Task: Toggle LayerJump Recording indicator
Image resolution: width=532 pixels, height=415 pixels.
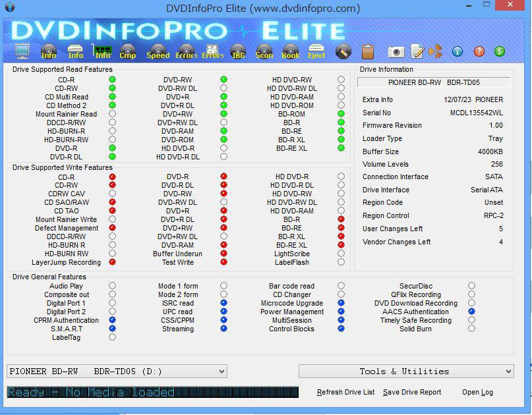Action: tap(112, 262)
